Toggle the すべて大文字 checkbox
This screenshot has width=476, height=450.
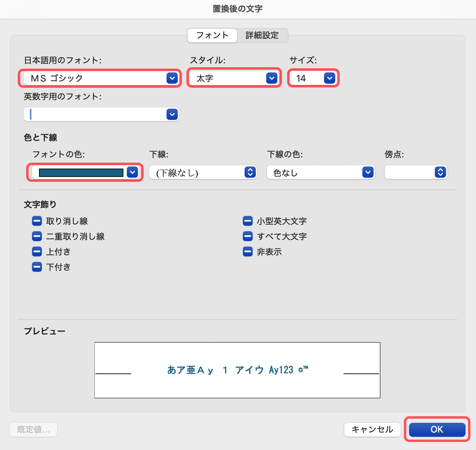(x=248, y=236)
